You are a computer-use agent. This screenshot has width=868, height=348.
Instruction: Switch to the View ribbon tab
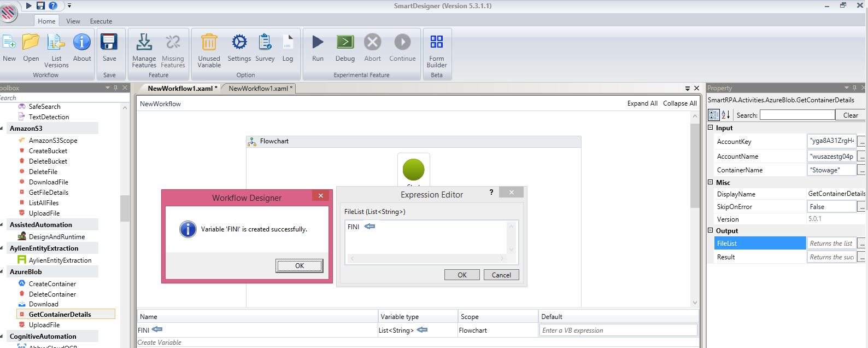(x=73, y=21)
